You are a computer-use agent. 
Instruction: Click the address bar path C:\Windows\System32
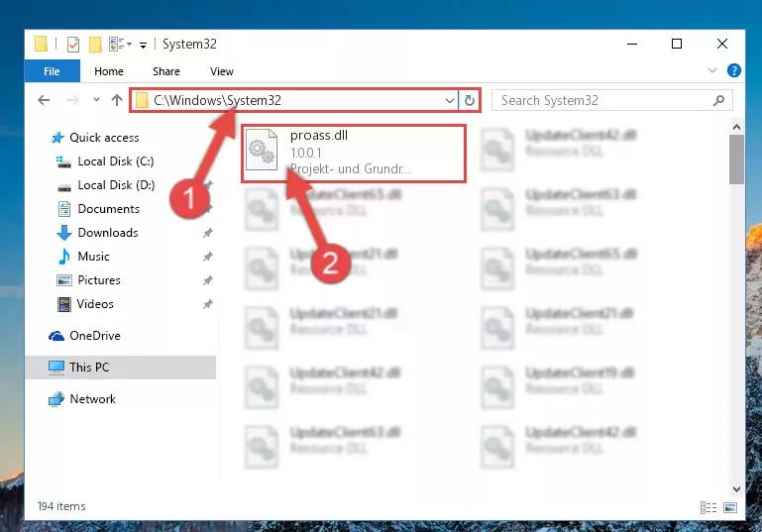[217, 100]
